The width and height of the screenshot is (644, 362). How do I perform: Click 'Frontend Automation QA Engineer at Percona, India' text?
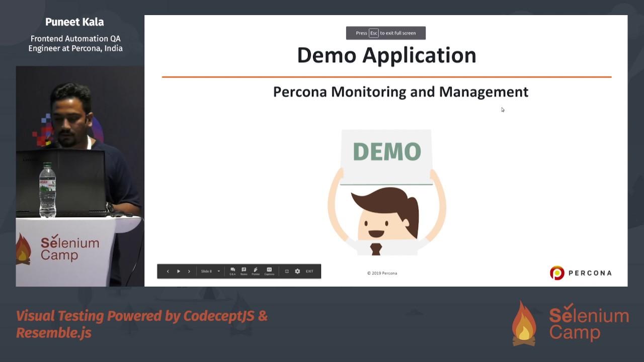click(75, 43)
